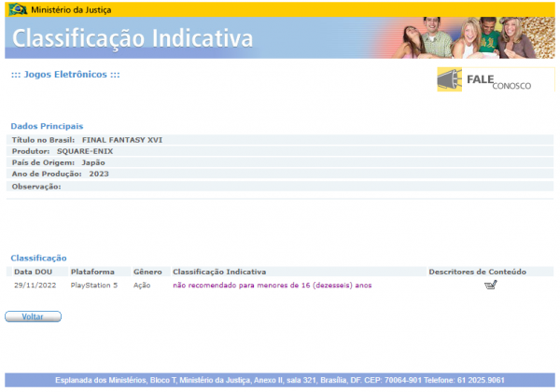Click the Descritores de Conteúdo column header
The image size is (560, 392).
click(477, 272)
